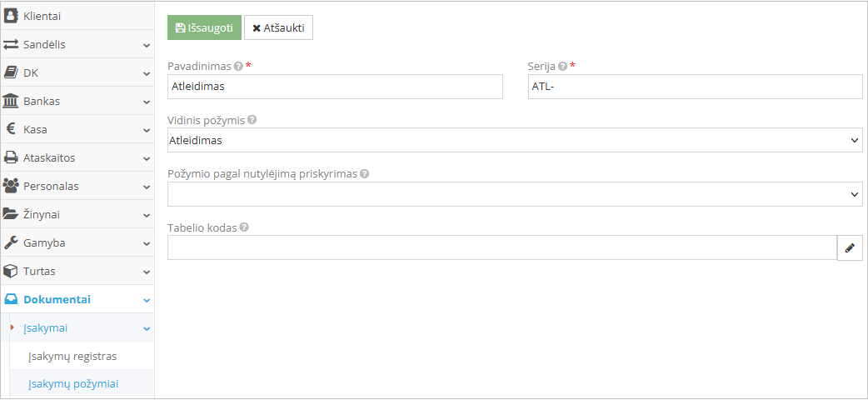This screenshot has width=868, height=400.
Task: Click the Klientai address book icon
Action: coord(11,16)
